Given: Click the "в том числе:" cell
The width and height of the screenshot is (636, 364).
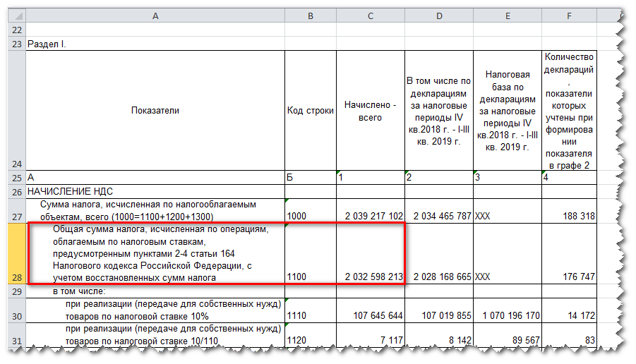Looking at the screenshot, I should [x=155, y=291].
